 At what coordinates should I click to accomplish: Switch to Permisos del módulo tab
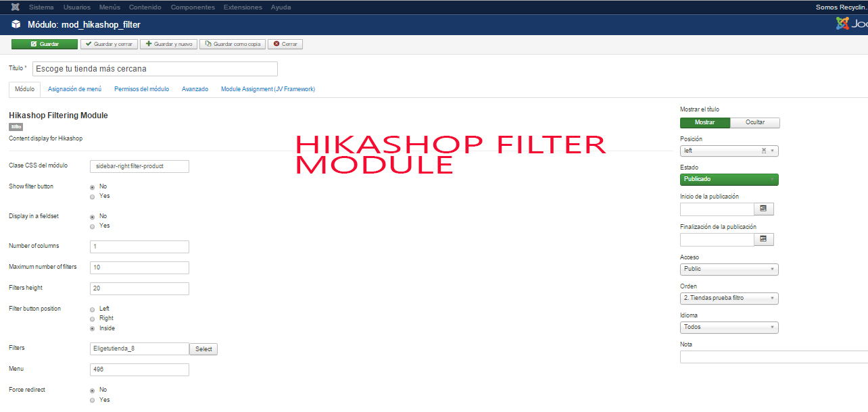tap(141, 89)
